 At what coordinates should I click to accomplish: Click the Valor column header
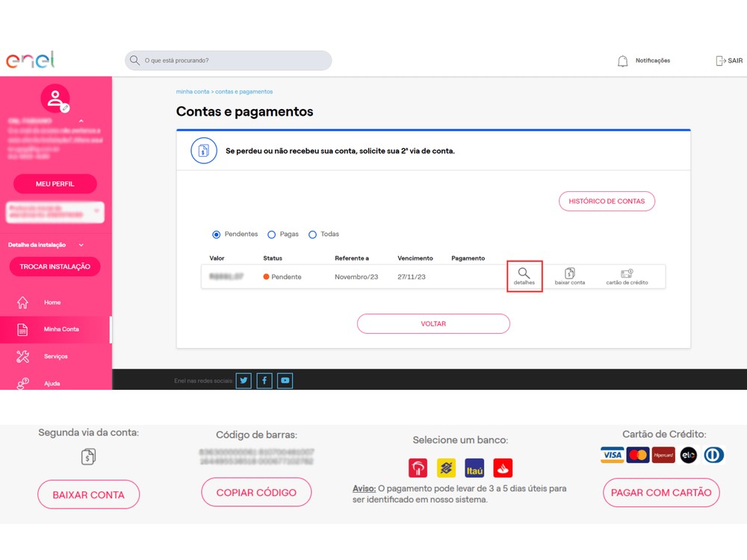(217, 258)
